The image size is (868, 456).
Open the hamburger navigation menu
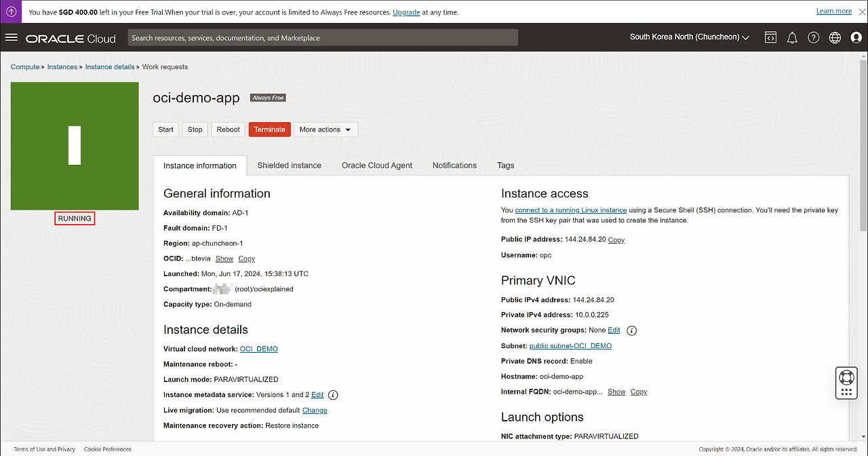pos(11,37)
